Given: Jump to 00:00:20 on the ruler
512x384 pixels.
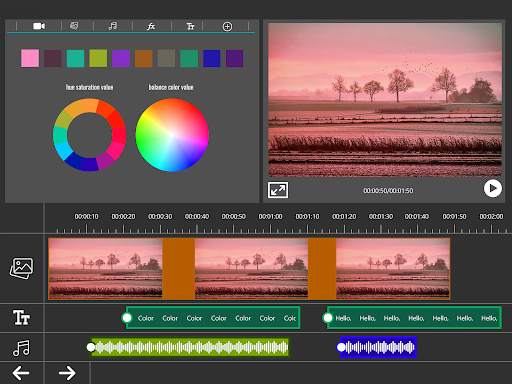Looking at the screenshot, I should (x=123, y=217).
